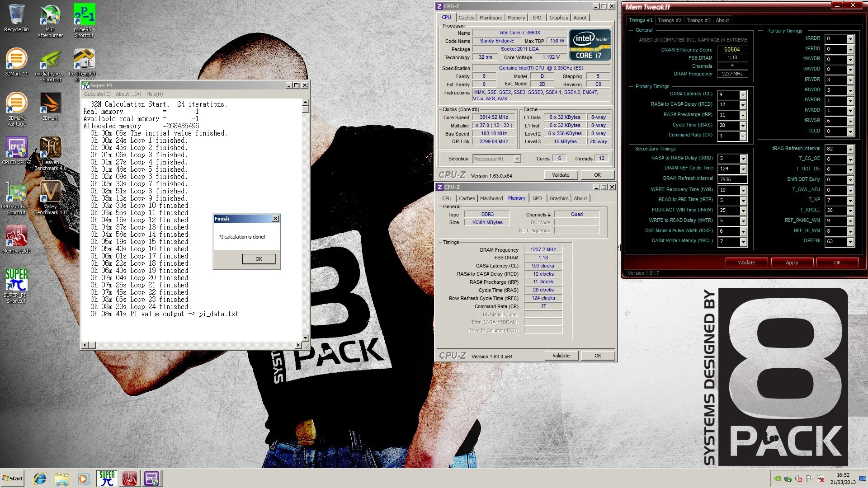Open Help(H) menu in Super PI
Image resolution: width=868 pixels, height=488 pixels.
coord(154,94)
